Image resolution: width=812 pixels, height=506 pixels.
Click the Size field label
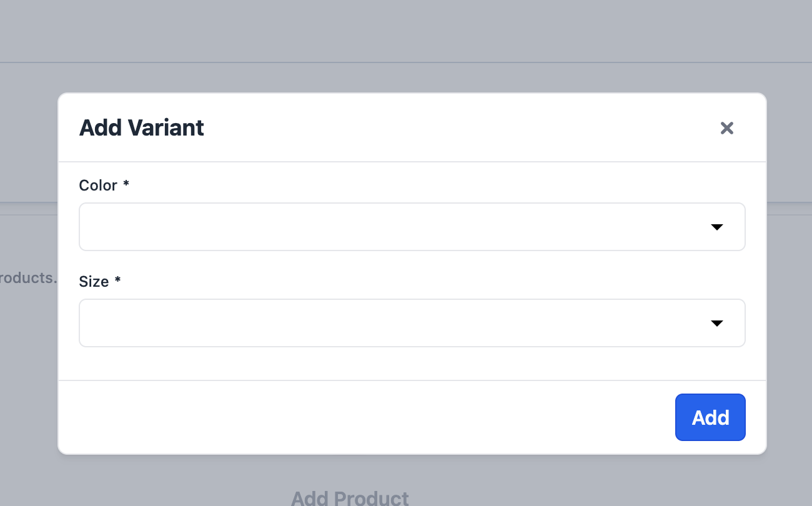tap(94, 282)
